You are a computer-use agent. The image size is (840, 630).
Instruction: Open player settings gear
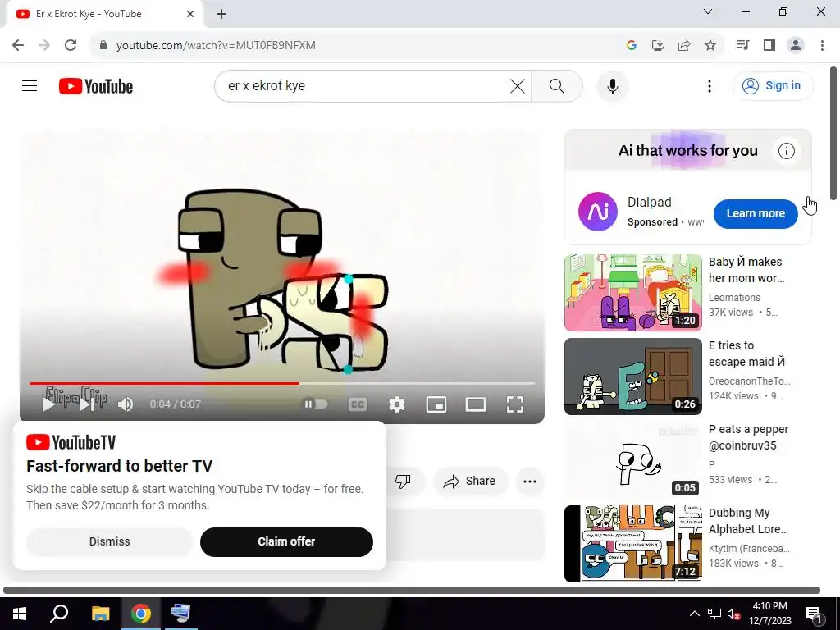pos(396,404)
